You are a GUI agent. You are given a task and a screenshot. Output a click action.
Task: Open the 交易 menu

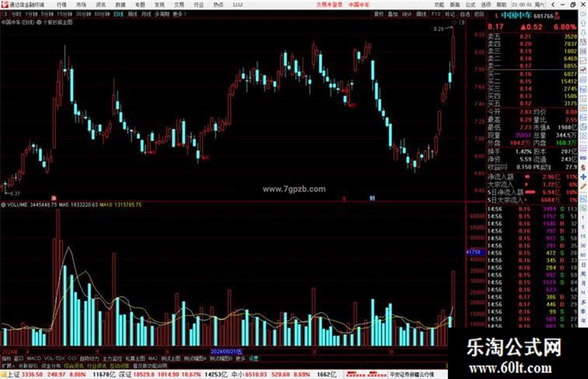[179, 5]
